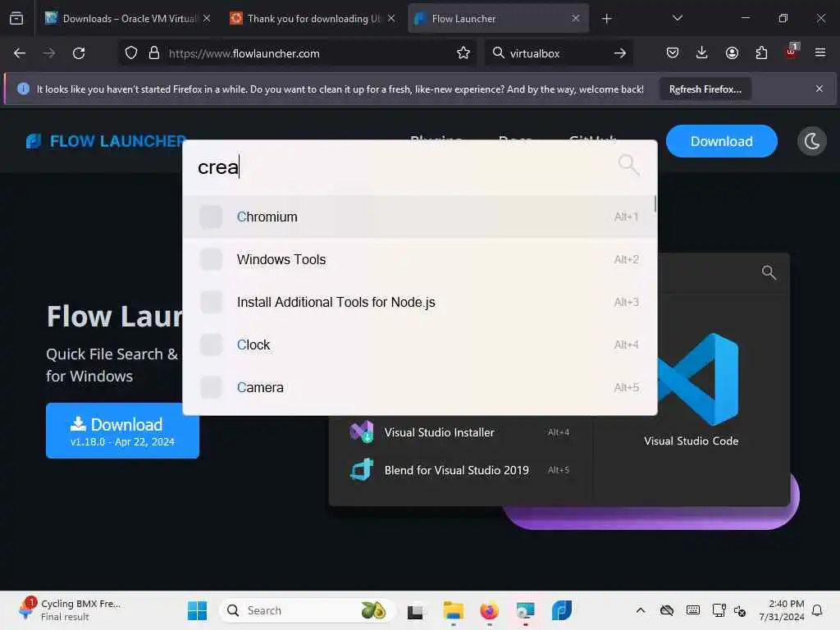Close the Oracle VM VirtualBox tab
This screenshot has height=630, width=840.
(x=207, y=18)
